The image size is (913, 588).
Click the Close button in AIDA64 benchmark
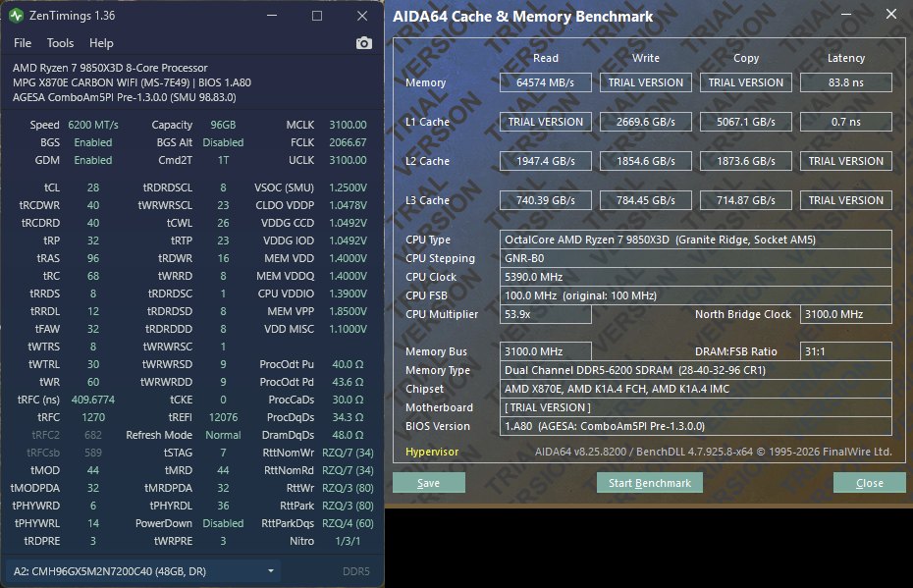[x=870, y=483]
